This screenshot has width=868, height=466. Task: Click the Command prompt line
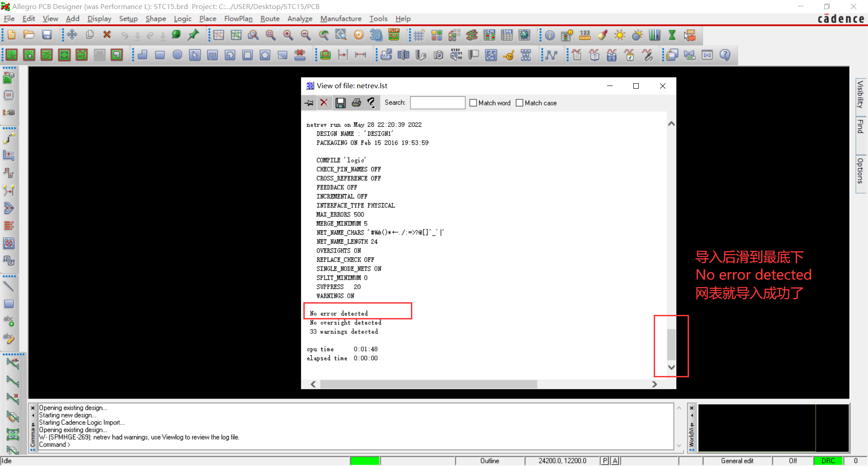coord(55,445)
